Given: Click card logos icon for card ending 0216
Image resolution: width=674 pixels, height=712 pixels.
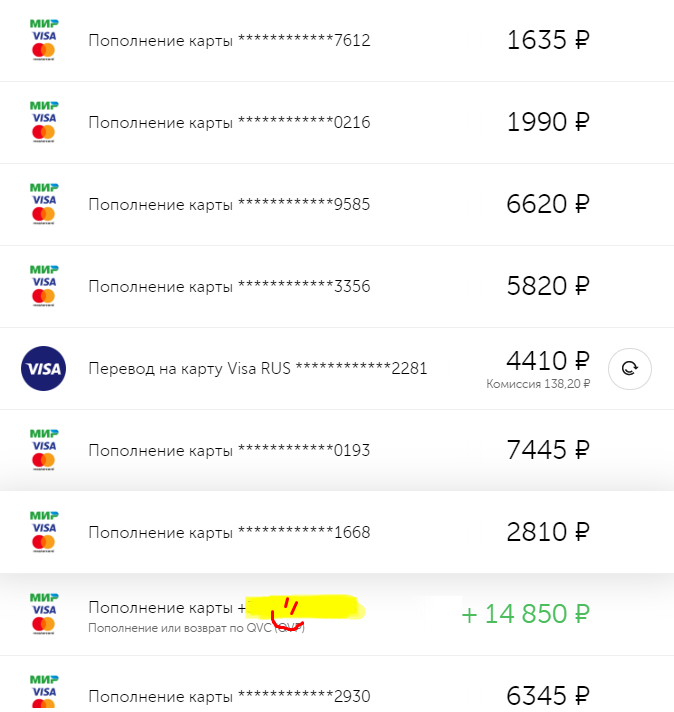Looking at the screenshot, I should 43,122.
